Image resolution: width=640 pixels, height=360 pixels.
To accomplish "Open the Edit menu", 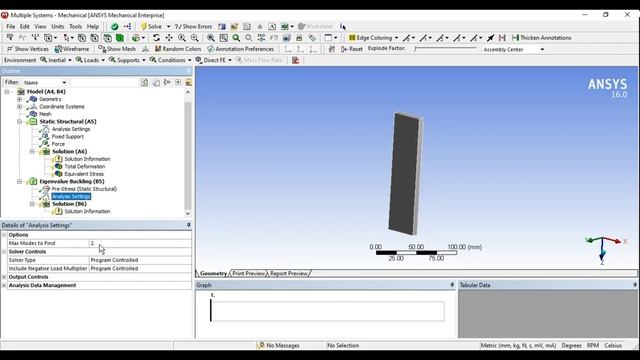I will pos(25,27).
